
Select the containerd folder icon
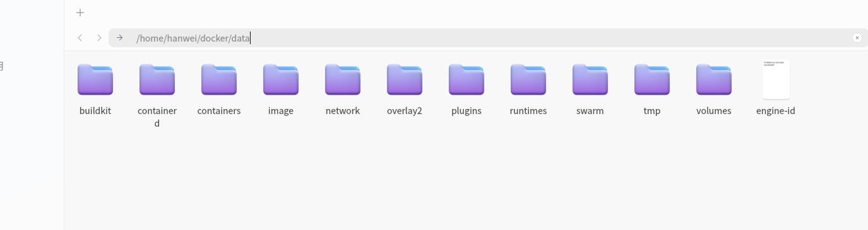tap(157, 79)
